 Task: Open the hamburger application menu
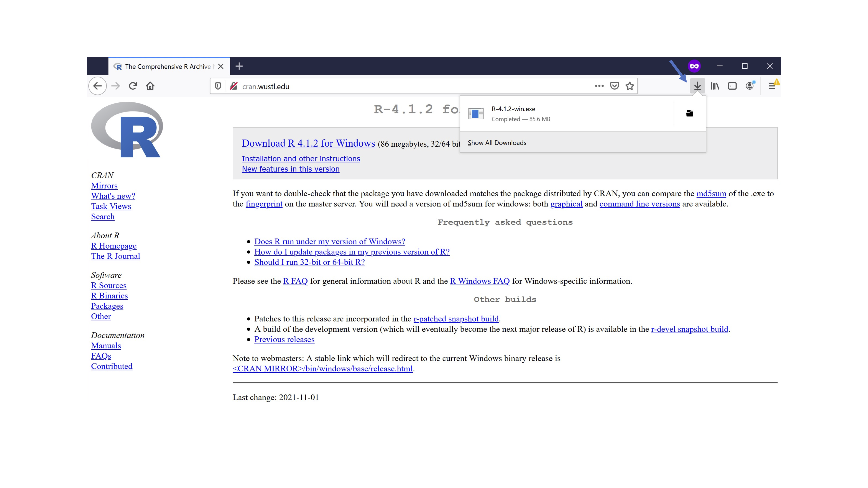(x=772, y=86)
